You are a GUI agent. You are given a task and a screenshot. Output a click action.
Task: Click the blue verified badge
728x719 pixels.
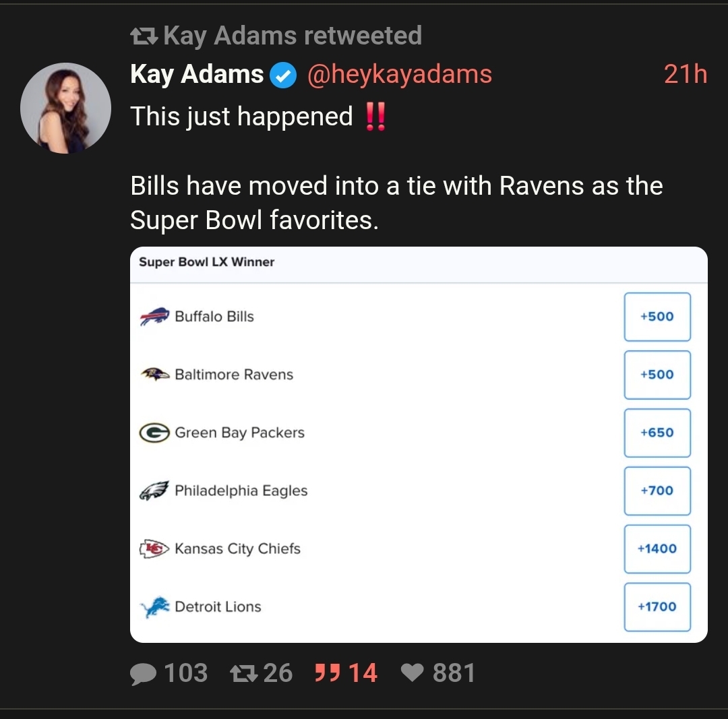pos(283,75)
